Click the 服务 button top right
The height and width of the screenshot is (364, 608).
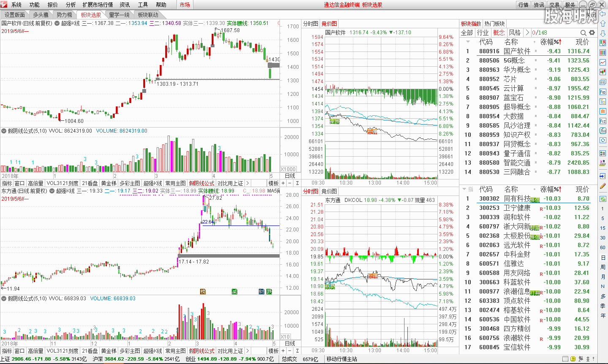coord(570,5)
